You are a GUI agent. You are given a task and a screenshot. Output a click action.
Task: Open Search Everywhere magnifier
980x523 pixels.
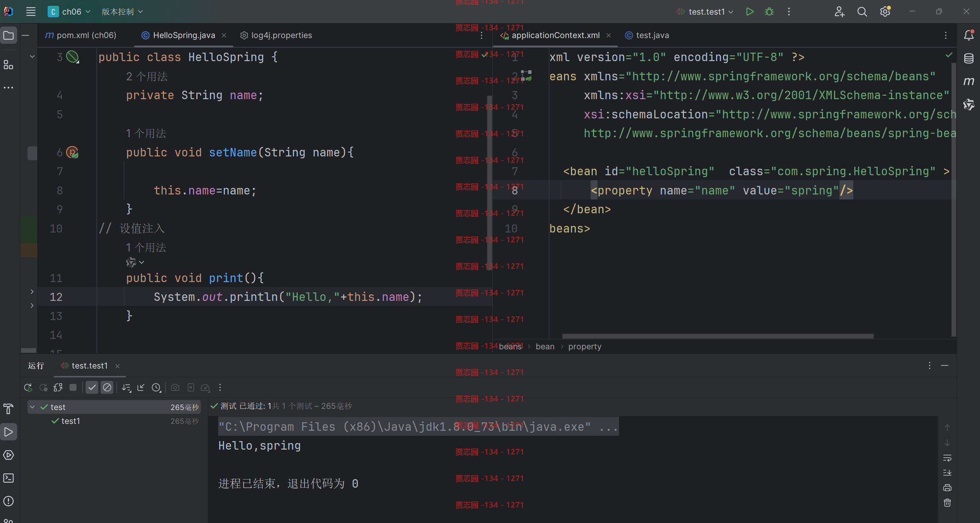coord(862,12)
